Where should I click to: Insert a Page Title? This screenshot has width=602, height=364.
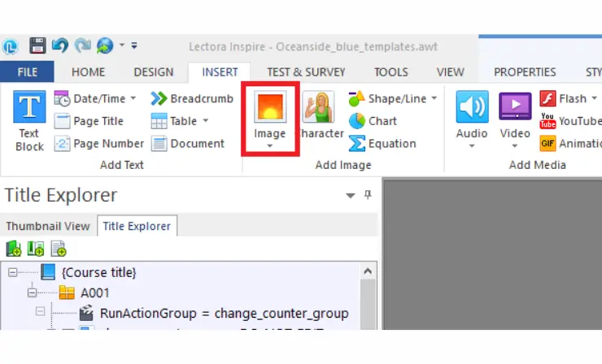(x=89, y=121)
